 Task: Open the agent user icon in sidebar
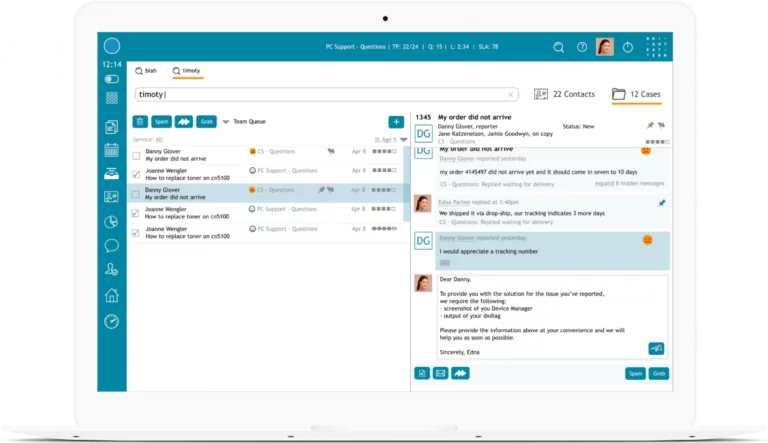click(x=112, y=269)
